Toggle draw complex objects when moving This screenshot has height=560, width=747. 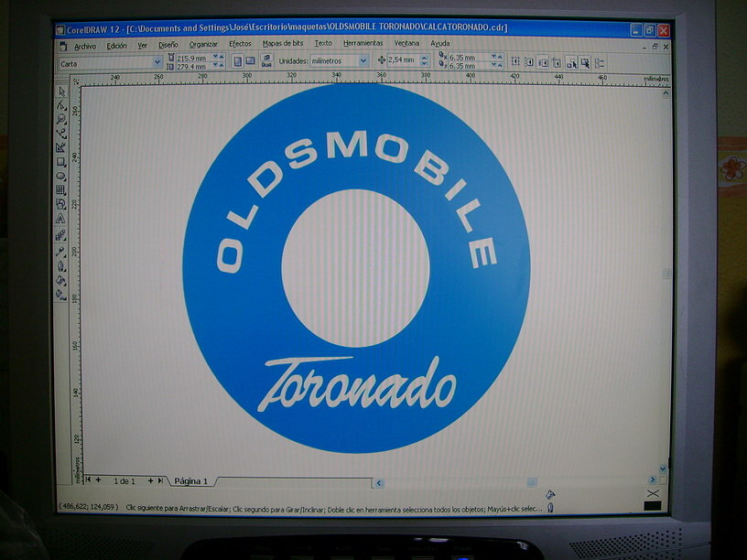(x=571, y=63)
